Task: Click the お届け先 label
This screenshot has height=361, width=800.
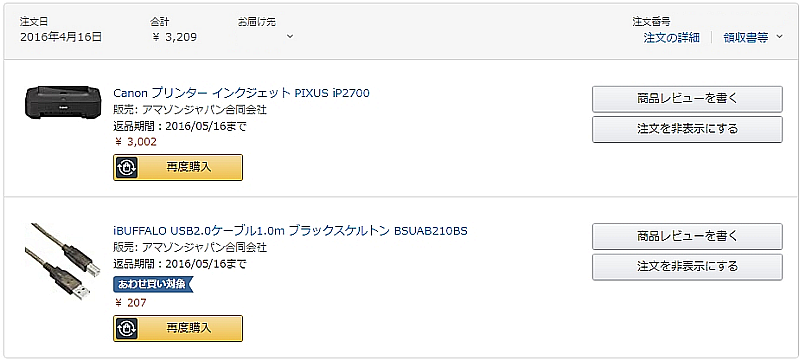Action: pos(257,22)
